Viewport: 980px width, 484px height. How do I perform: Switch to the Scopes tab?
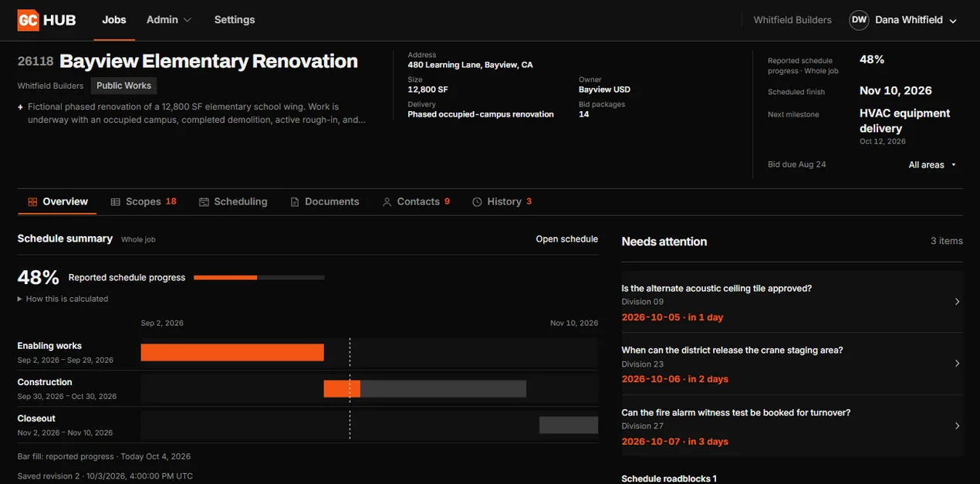pyautogui.click(x=144, y=201)
